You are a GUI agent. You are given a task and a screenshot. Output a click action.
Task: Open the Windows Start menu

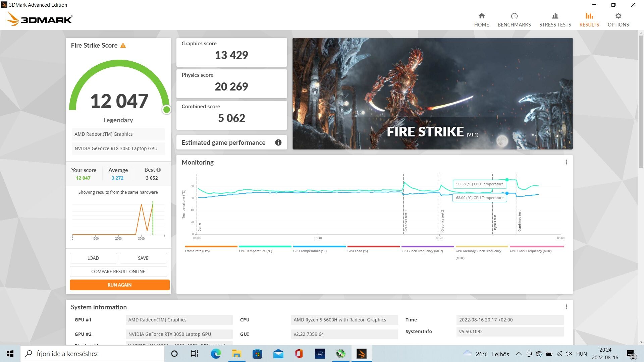coord(10,354)
